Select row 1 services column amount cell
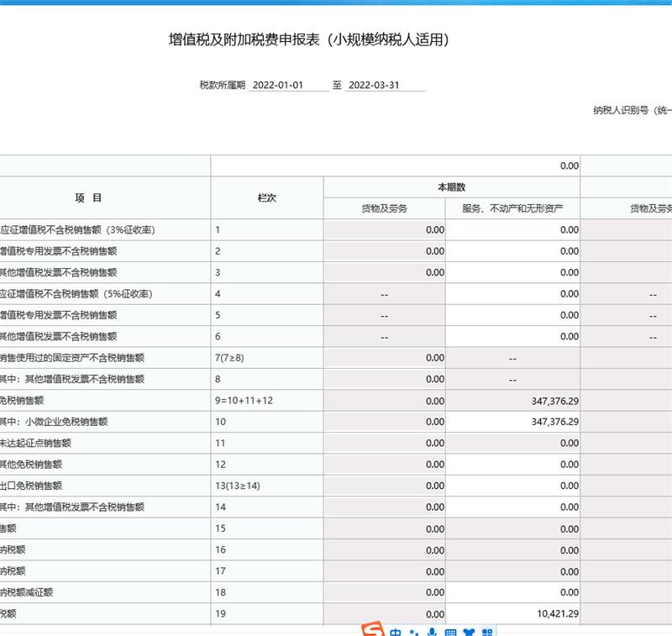Screen dimensions: 672x636 (x=512, y=229)
